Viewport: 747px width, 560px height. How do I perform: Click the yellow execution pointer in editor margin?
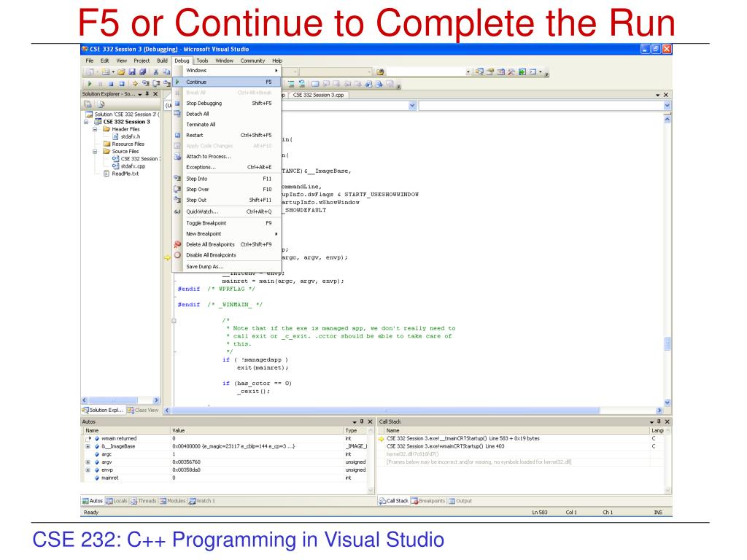pos(167,257)
